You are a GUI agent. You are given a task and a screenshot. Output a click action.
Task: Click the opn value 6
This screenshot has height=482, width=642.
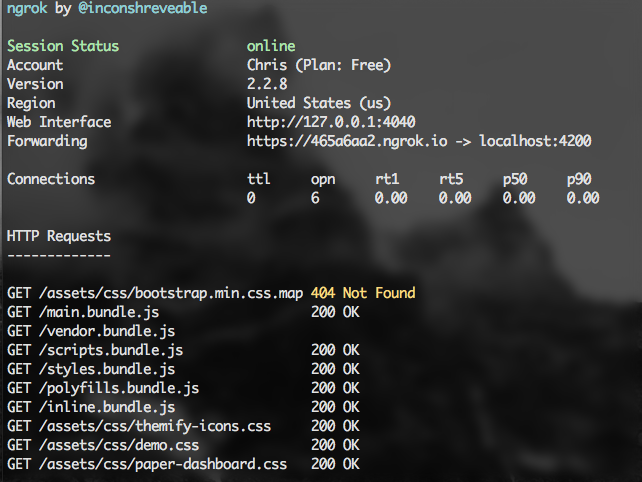point(315,198)
